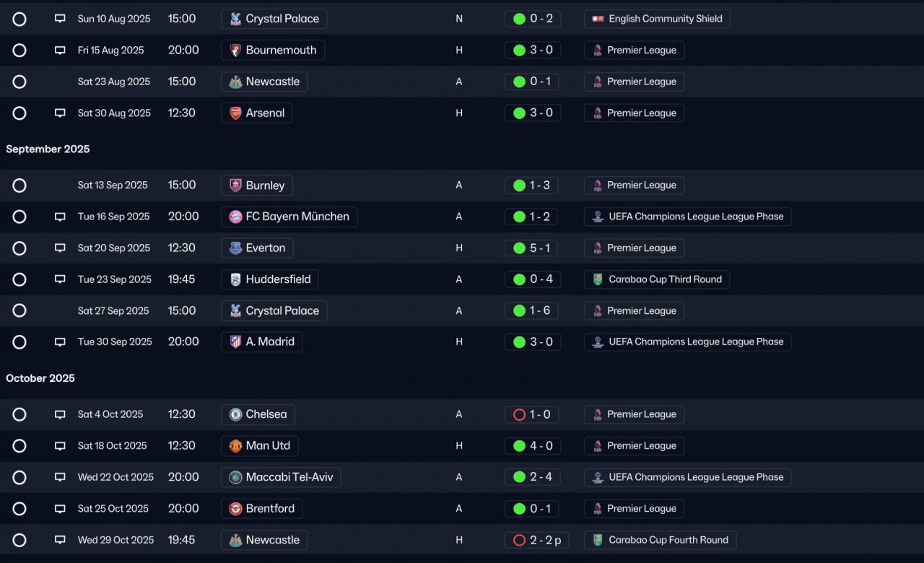
Task: Click the Champions League icon on A. Madrid row
Action: pyautogui.click(x=598, y=342)
